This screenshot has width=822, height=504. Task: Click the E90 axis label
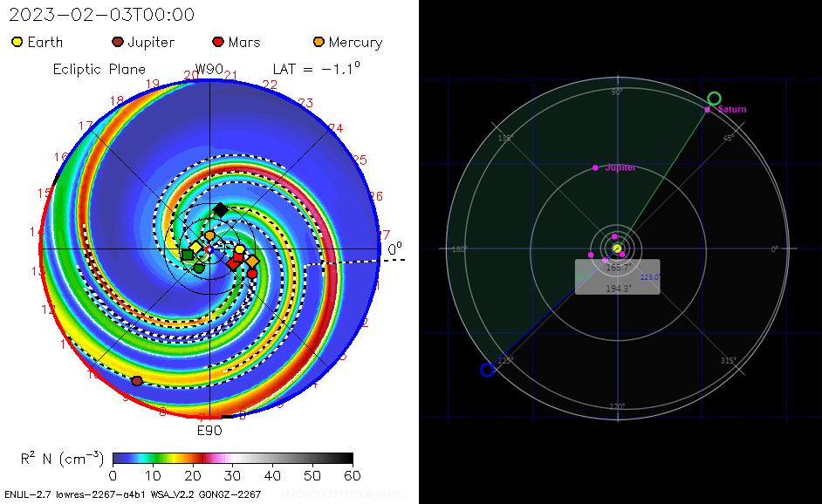209,430
